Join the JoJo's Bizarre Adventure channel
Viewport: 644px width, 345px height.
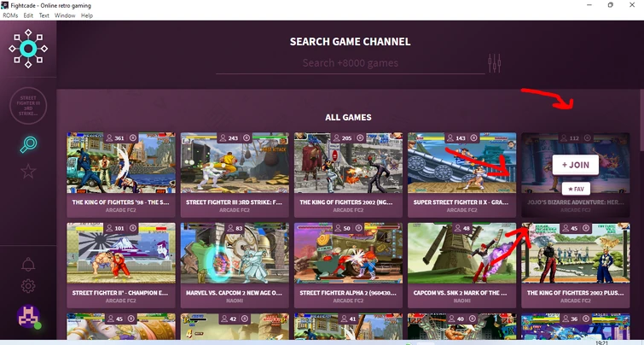click(x=576, y=165)
